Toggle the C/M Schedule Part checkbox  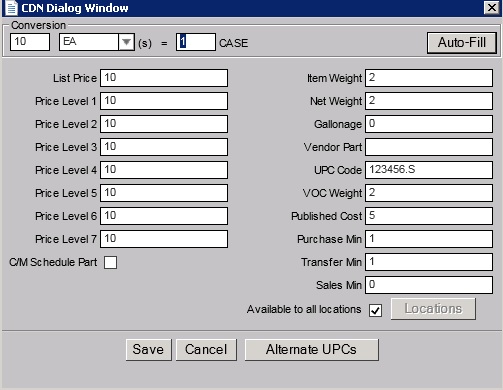click(110, 262)
